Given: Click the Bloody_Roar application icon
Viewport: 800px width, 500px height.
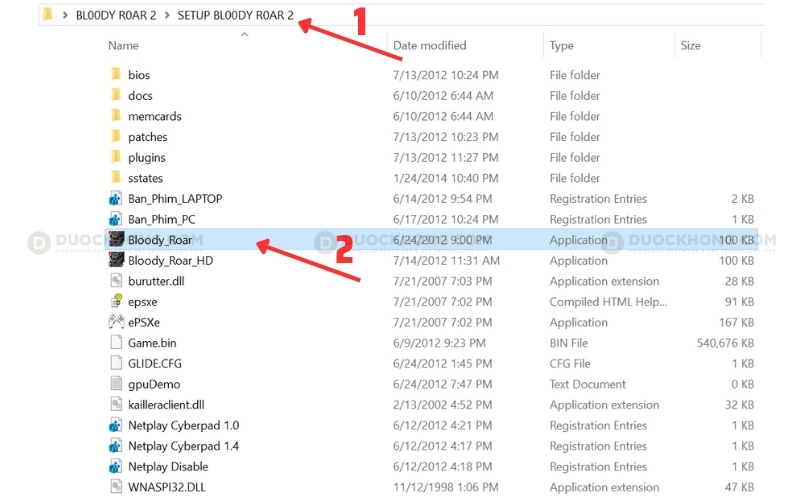Looking at the screenshot, I should (x=115, y=240).
